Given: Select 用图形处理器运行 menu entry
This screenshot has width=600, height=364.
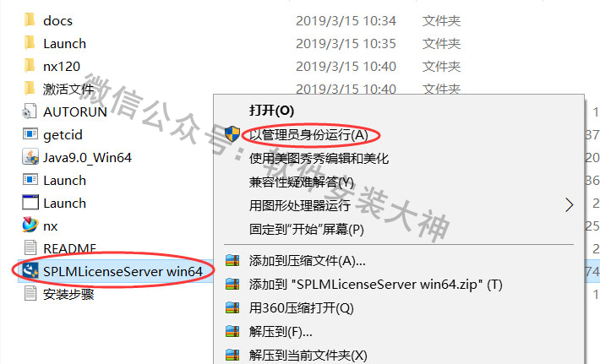Looking at the screenshot, I should (x=300, y=206).
